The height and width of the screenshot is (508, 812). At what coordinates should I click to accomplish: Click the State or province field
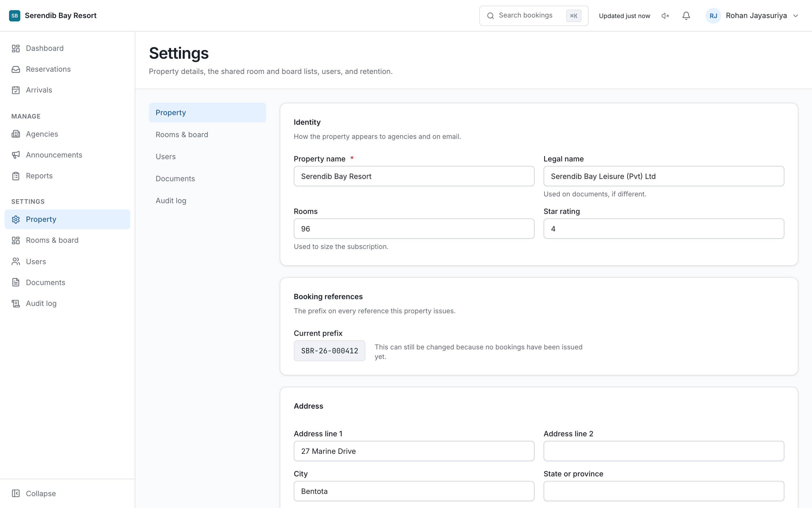[x=664, y=491]
